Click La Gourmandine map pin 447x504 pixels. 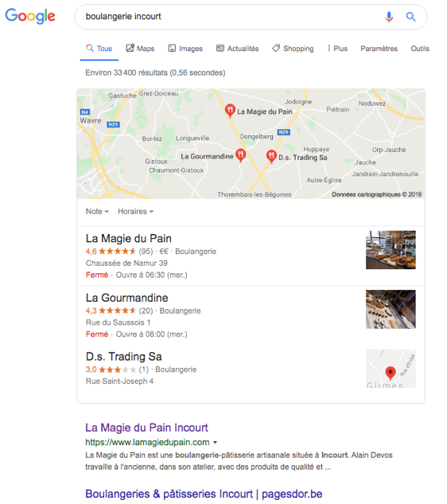240,155
